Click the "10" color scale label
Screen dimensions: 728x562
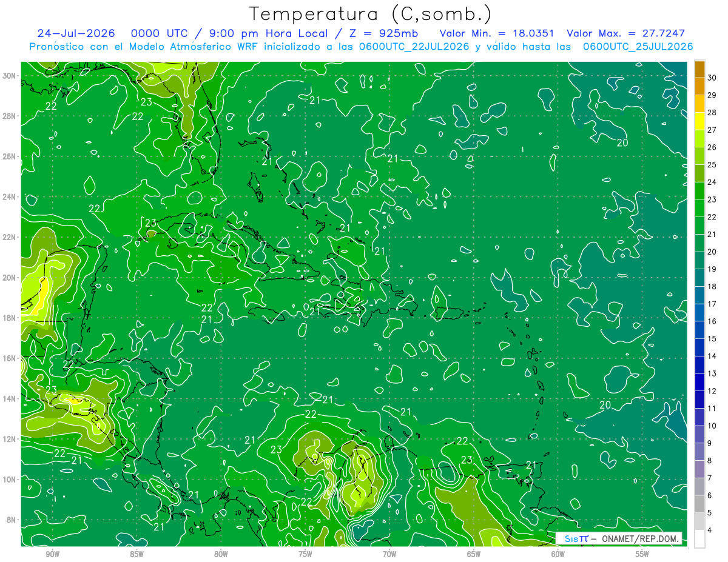click(x=712, y=426)
